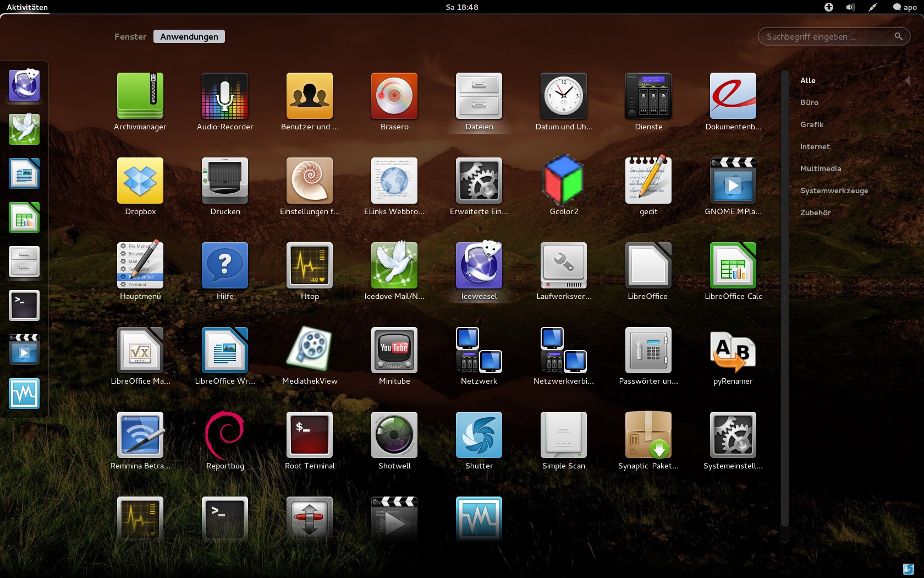924x578 pixels.
Task: Show only Büro category apps
Action: [x=809, y=103]
